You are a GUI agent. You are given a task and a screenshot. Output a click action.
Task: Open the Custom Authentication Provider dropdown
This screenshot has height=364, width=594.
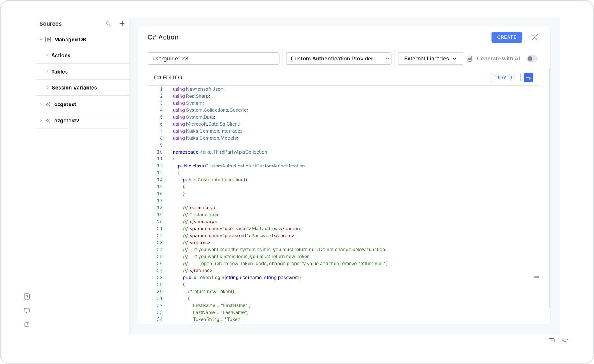pos(338,59)
